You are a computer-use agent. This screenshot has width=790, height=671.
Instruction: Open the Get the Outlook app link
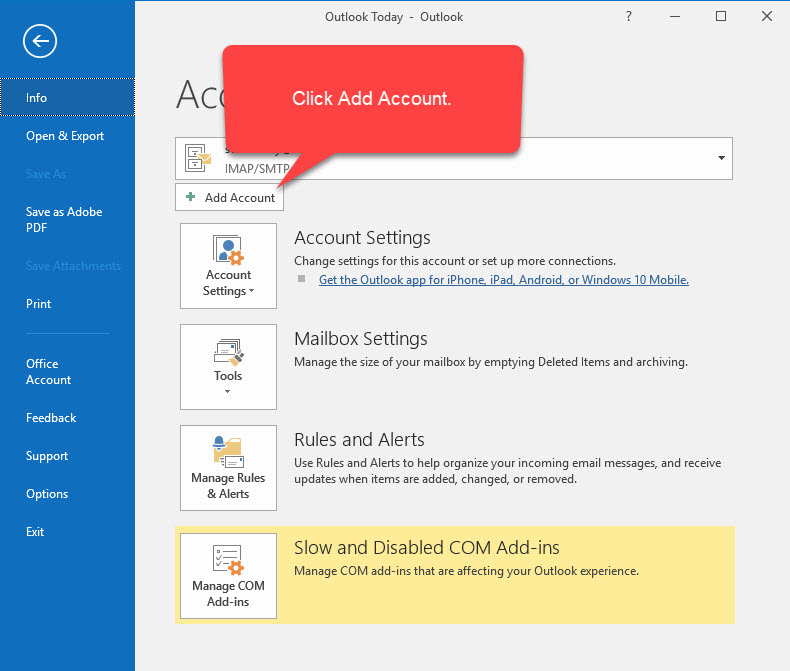[504, 280]
